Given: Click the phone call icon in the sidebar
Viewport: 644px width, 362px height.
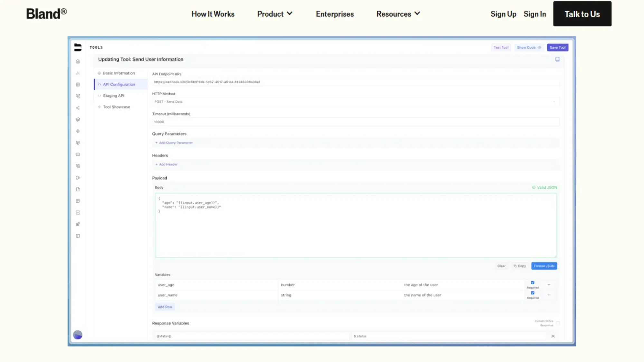Looking at the screenshot, I should pos(78,96).
